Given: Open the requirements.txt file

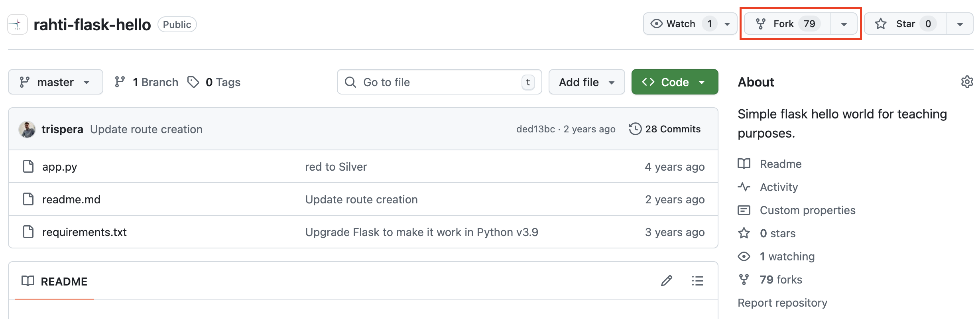Looking at the screenshot, I should click(85, 232).
